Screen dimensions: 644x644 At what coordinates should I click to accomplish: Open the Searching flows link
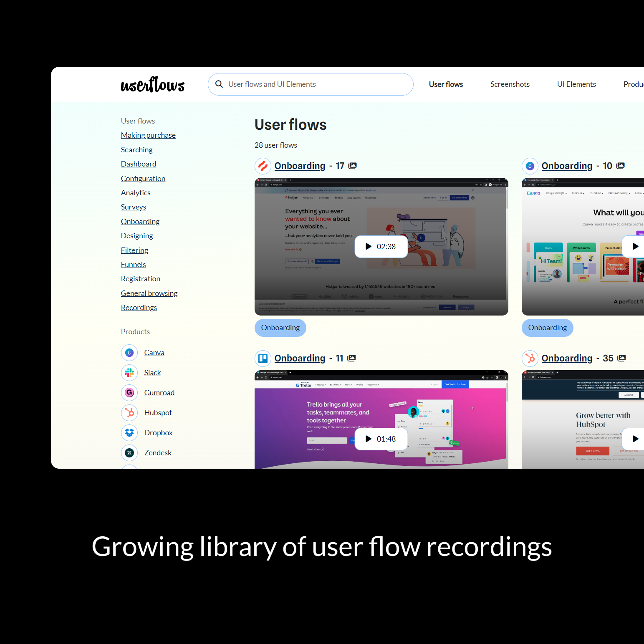136,150
